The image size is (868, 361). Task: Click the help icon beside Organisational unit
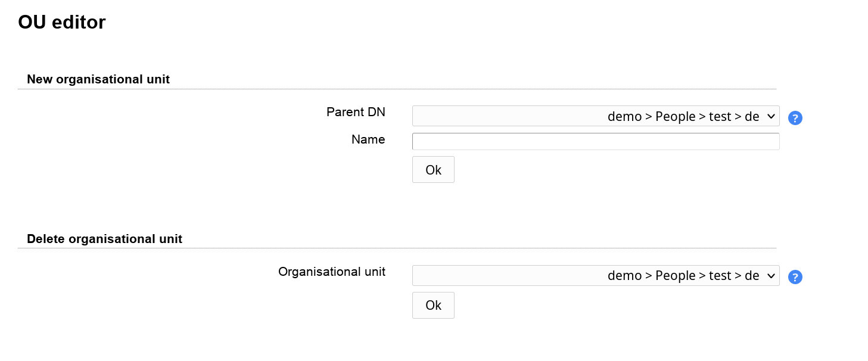(x=795, y=277)
